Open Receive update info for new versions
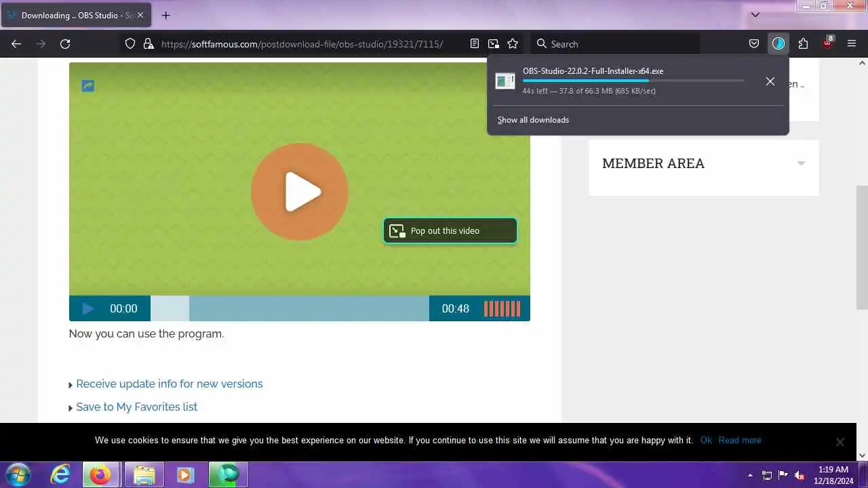The image size is (868, 488). click(170, 384)
